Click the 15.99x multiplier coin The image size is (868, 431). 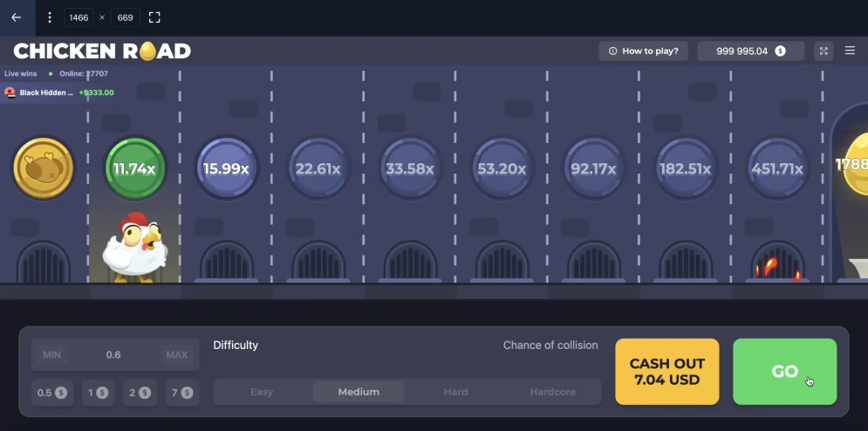pos(227,168)
